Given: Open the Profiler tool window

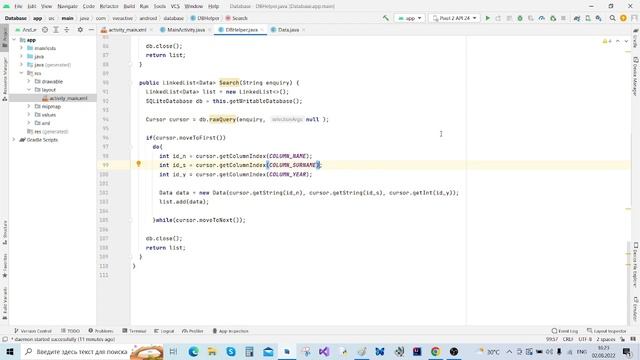Looking at the screenshot, I should [x=193, y=331].
